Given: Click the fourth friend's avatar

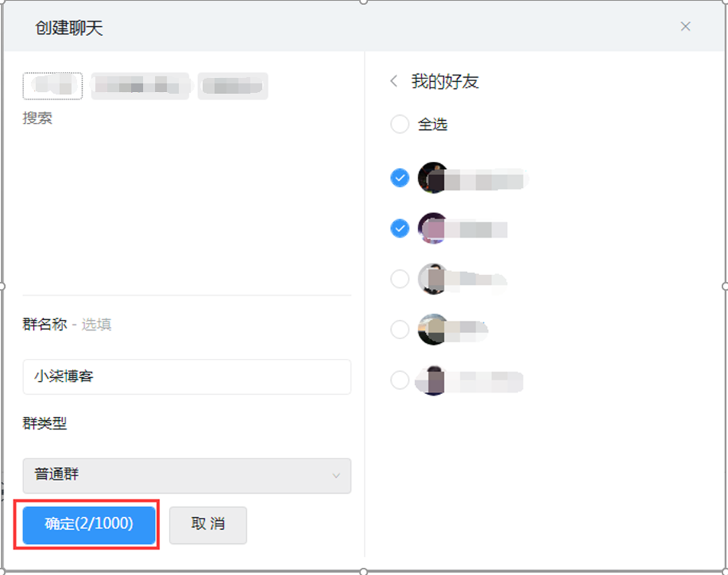Looking at the screenshot, I should (433, 329).
